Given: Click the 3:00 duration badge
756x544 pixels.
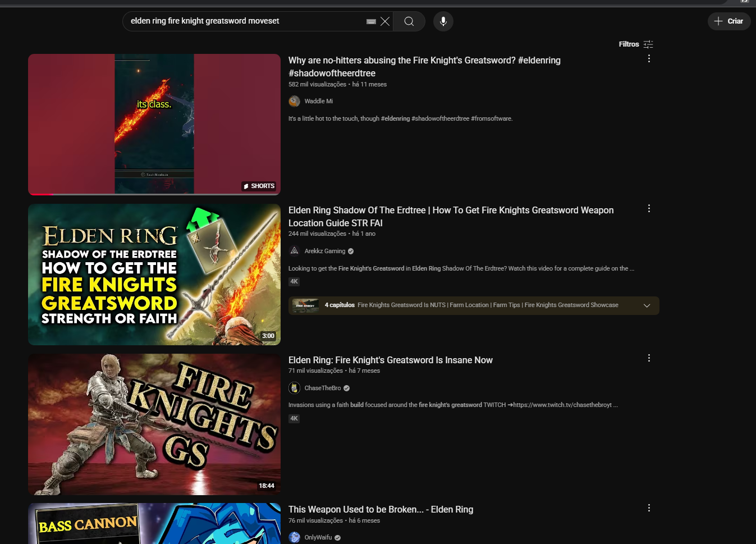Looking at the screenshot, I should point(268,336).
